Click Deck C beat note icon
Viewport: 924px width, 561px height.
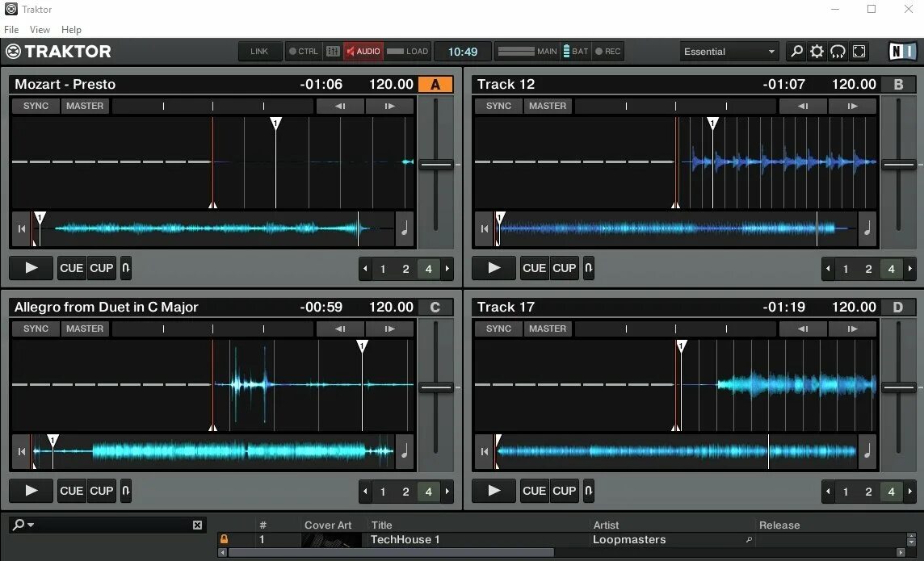405,451
